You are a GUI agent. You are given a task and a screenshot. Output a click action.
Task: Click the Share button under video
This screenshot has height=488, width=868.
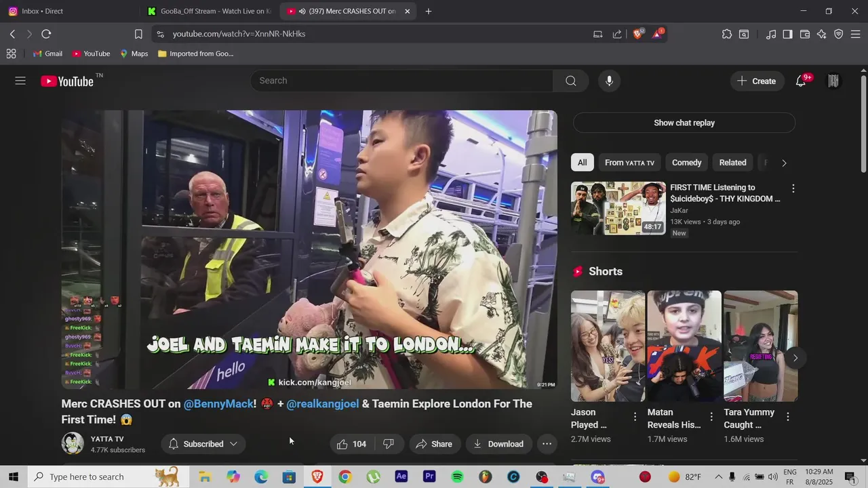click(434, 444)
